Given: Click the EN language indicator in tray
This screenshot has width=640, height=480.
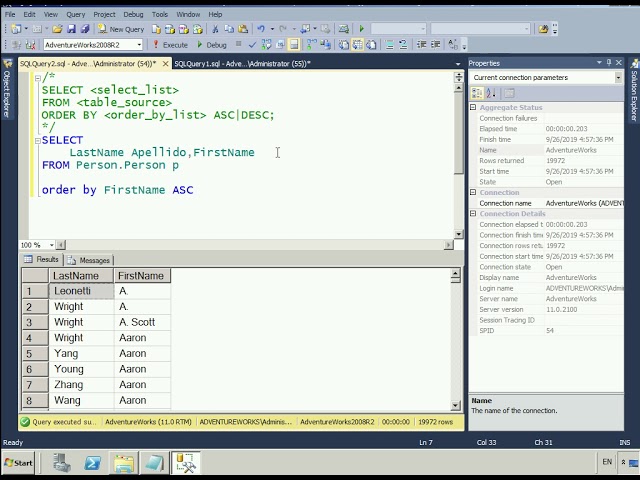Looking at the screenshot, I should point(607,462).
